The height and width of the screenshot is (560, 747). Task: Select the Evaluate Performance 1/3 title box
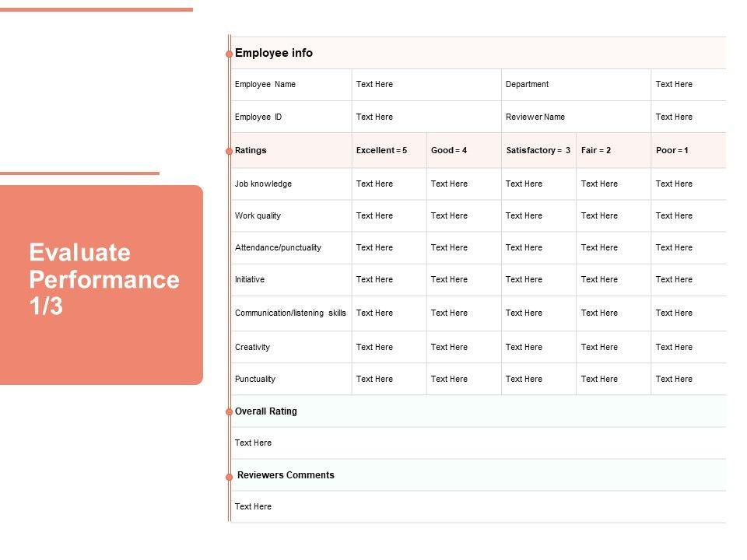(x=101, y=285)
